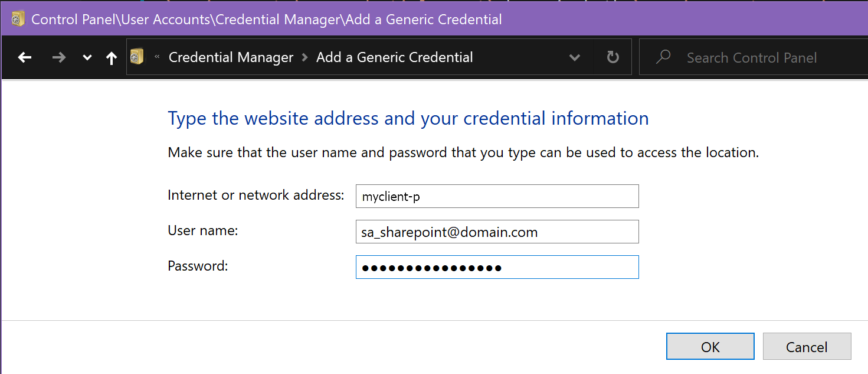Viewport: 868px width, 374px height.
Task: Expand hidden breadcrumb path double chevron
Action: coord(157,57)
